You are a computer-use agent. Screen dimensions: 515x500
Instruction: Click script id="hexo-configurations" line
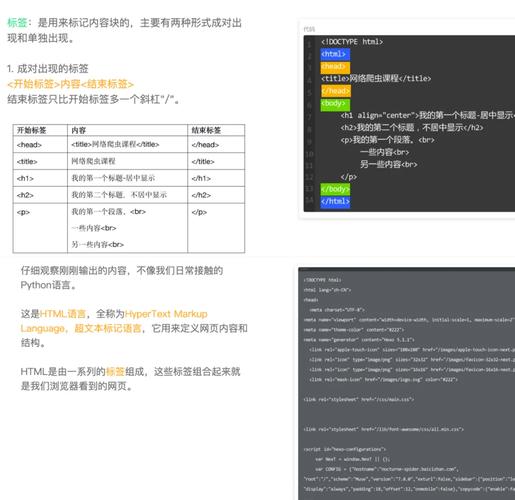(x=345, y=449)
